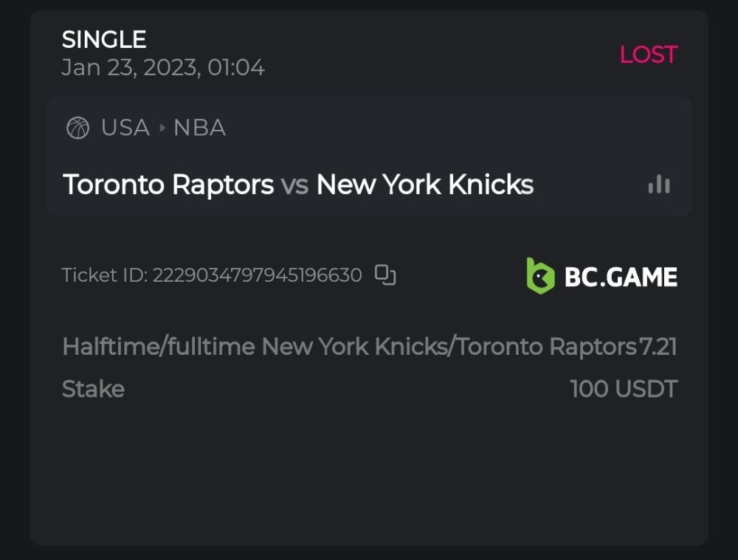Click the basketball sport icon

77,128
